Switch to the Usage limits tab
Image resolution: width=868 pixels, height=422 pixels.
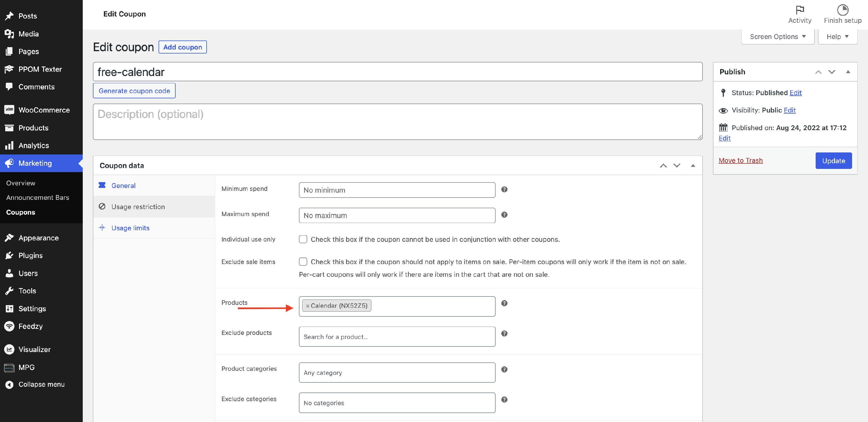(x=130, y=228)
